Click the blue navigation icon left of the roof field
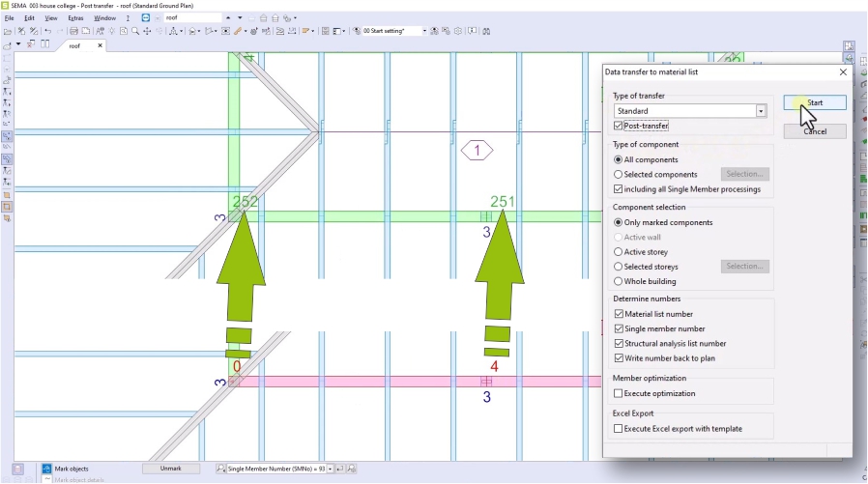The width and height of the screenshot is (868, 484). pyautogui.click(x=145, y=17)
